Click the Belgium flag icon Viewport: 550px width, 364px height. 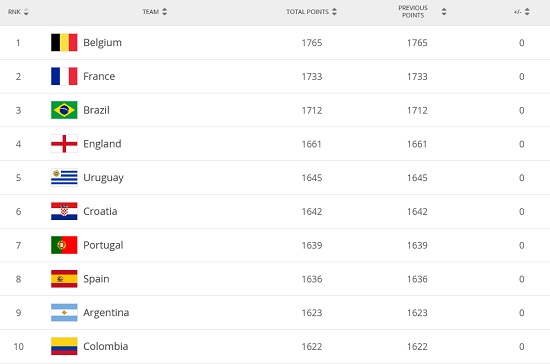pyautogui.click(x=64, y=42)
